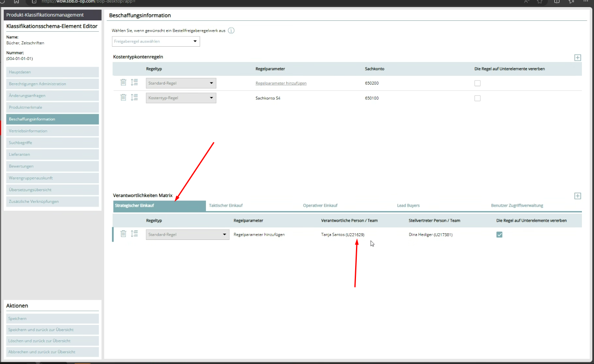This screenshot has width=594, height=364.
Task: Open the Freigaberegel auswählen dropdown
Action: pyautogui.click(x=156, y=41)
